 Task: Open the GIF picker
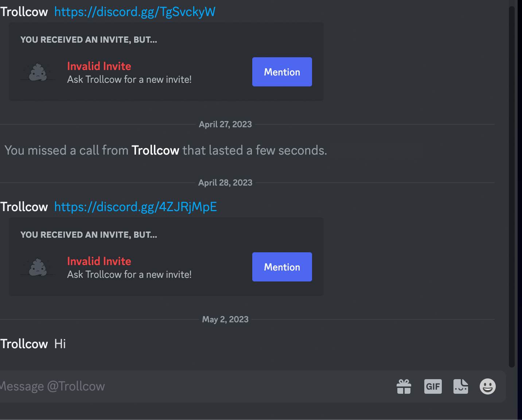point(433,386)
